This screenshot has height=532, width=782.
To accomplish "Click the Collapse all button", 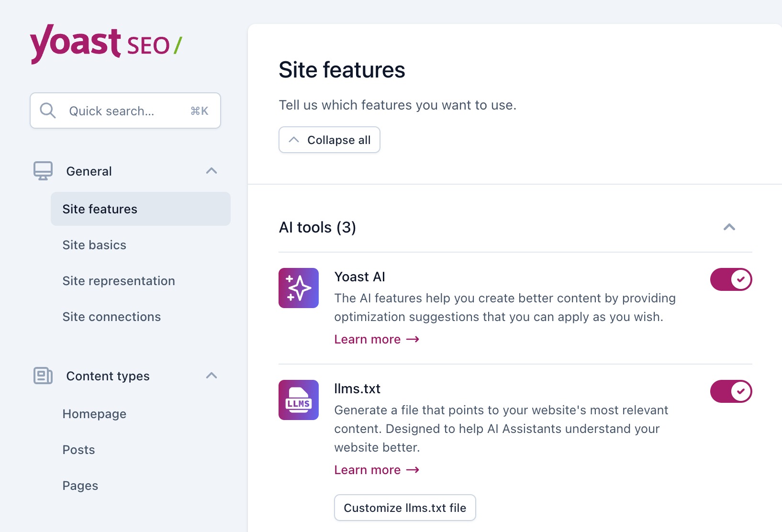I will point(329,140).
